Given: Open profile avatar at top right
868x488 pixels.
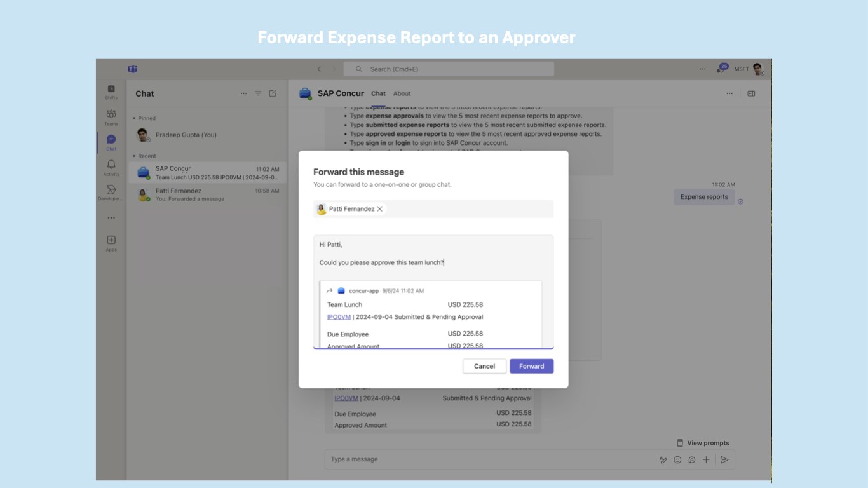Looking at the screenshot, I should pos(757,69).
